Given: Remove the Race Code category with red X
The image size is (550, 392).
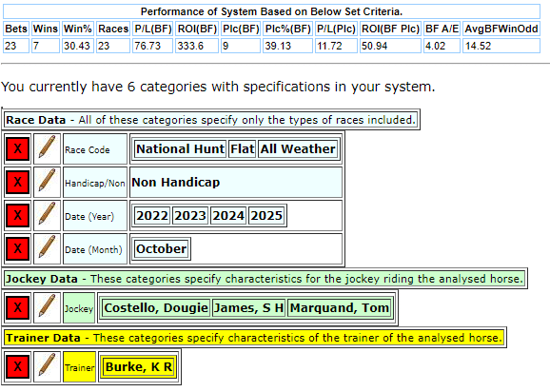Looking at the screenshot, I should pos(17,149).
